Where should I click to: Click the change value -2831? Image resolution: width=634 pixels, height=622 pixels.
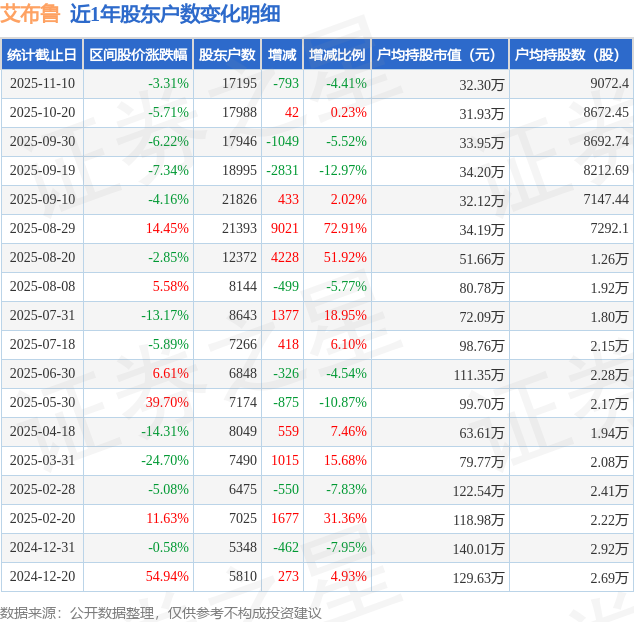click(x=283, y=170)
